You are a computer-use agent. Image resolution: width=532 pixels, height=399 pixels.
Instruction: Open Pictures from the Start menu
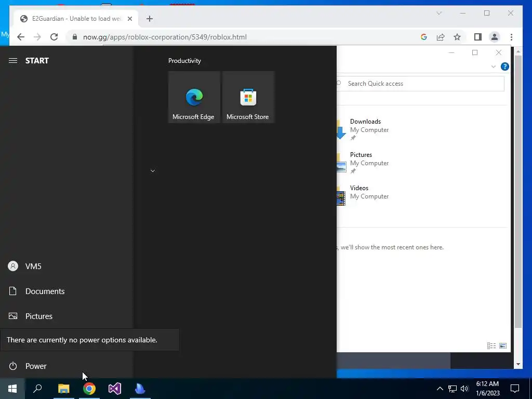pos(66,316)
